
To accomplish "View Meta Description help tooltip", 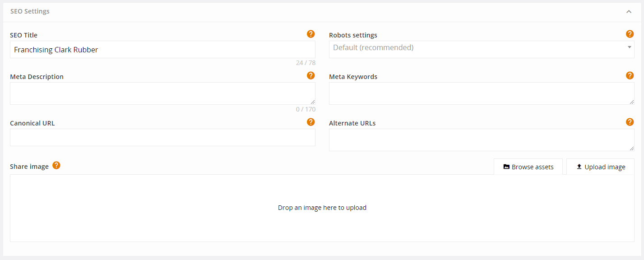I will (310, 75).
